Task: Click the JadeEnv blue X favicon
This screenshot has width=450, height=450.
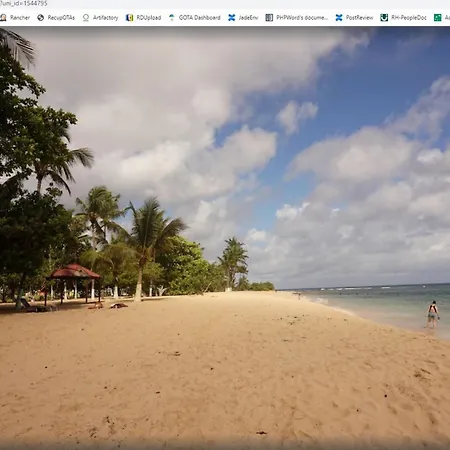Action: 232,18
